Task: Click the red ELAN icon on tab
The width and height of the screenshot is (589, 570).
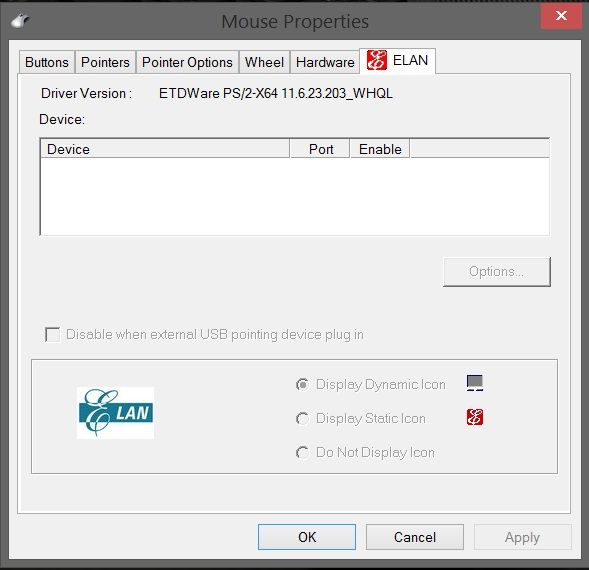Action: click(376, 60)
